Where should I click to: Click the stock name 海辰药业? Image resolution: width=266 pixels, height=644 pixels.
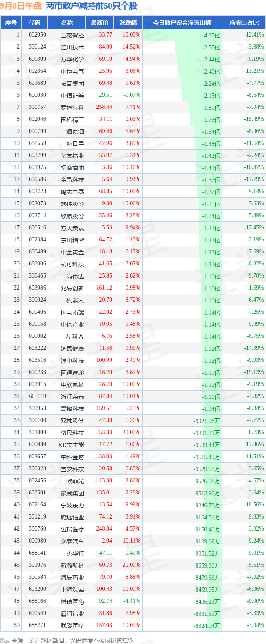coord(72,577)
